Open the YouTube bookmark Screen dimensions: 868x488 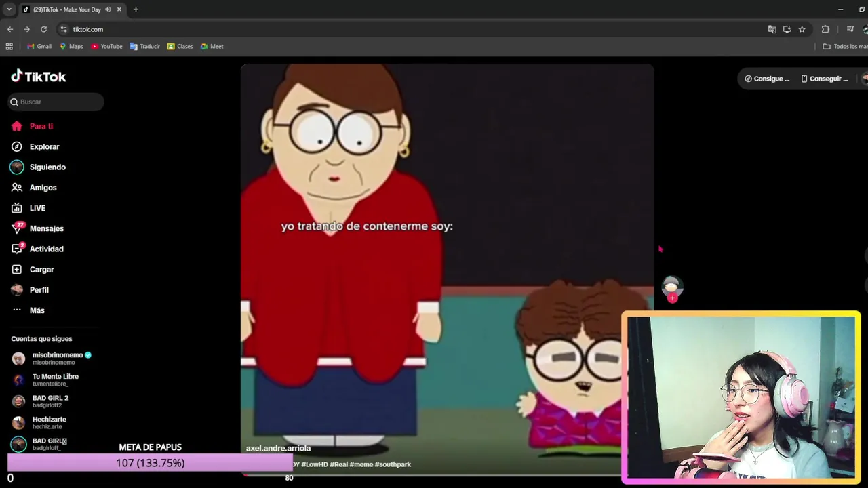(106, 47)
